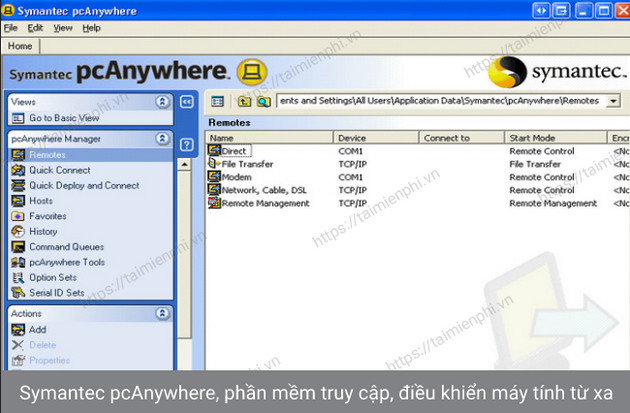
Task: Click the History icon
Action: pos(18,231)
